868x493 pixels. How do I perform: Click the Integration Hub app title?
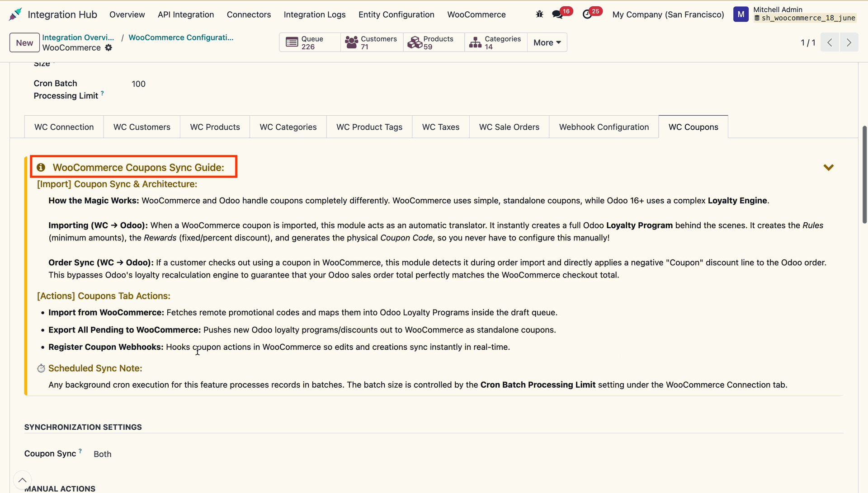[62, 14]
